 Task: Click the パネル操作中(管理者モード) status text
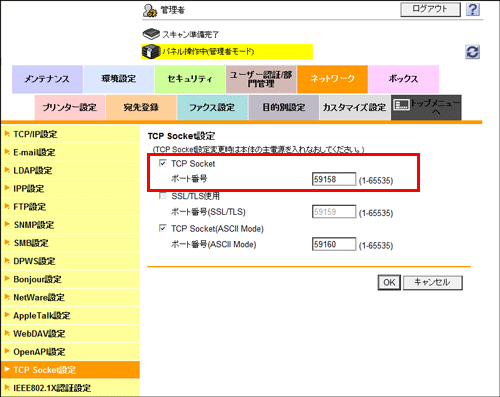pos(208,52)
